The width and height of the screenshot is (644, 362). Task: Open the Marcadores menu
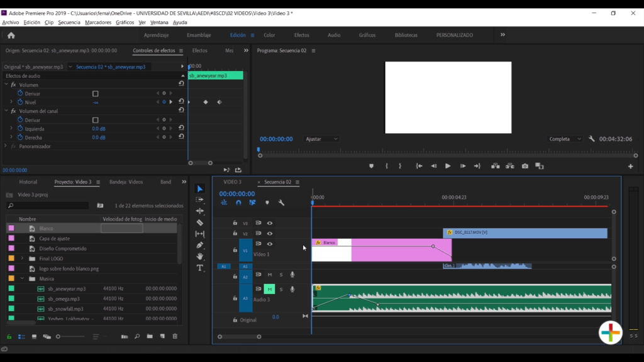[98, 22]
